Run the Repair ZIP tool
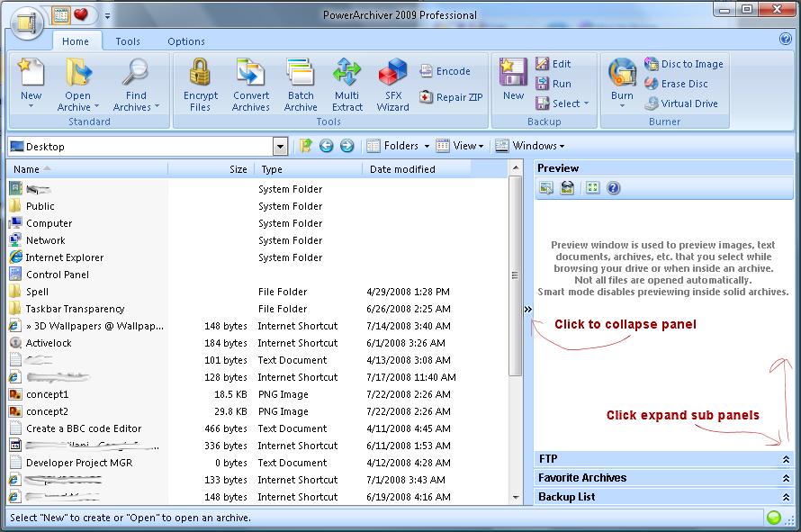801x532 pixels. pyautogui.click(x=451, y=96)
